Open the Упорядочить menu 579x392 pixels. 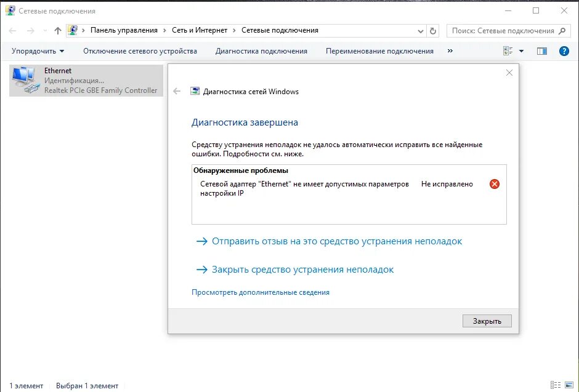(38, 51)
